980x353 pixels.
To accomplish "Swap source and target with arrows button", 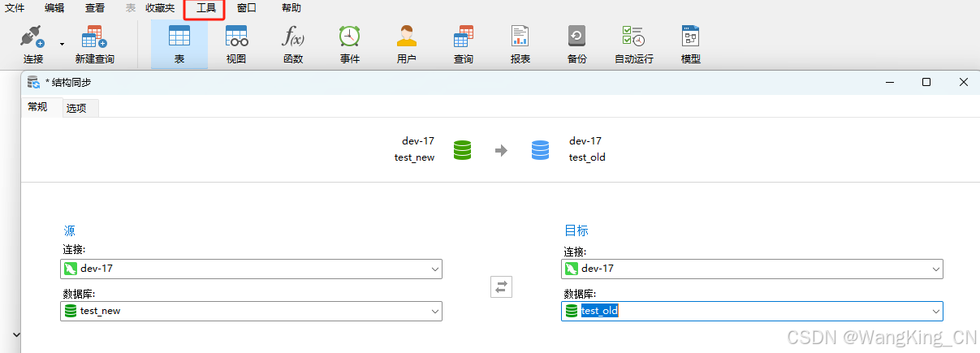I will click(501, 286).
